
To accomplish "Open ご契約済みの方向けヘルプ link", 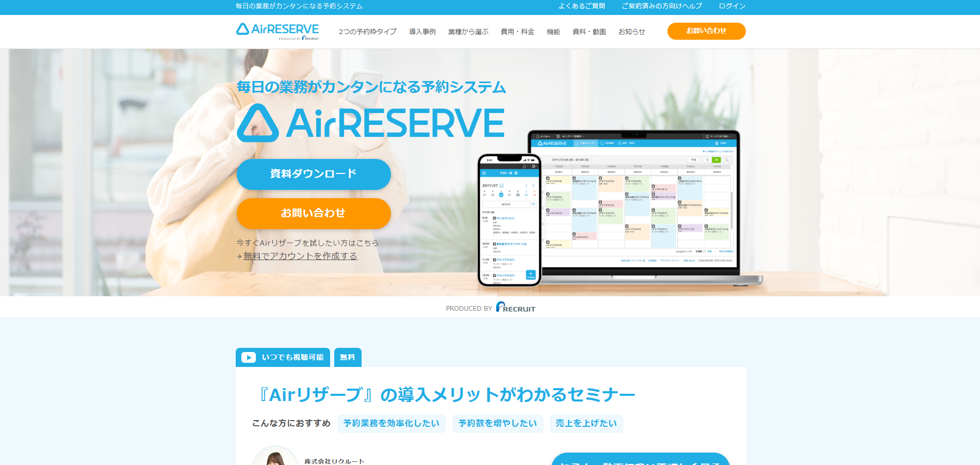I will [662, 6].
